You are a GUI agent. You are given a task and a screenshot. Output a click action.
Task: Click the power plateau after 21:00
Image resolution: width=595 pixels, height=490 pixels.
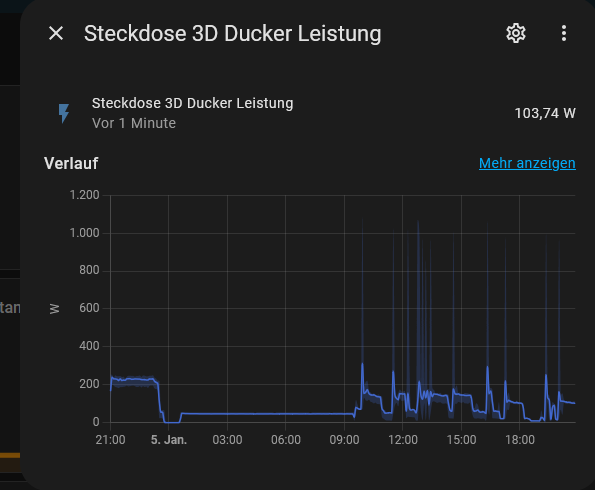point(133,380)
